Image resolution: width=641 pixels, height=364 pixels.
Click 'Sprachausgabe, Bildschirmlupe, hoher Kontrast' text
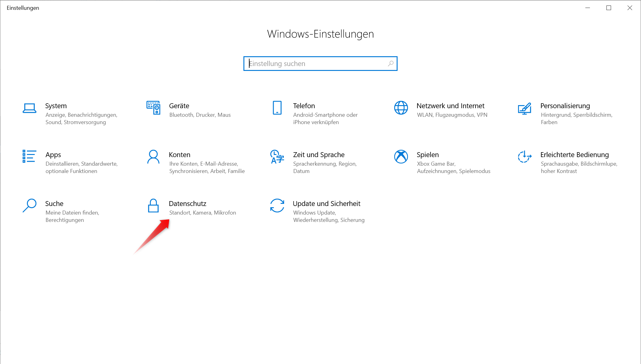click(x=579, y=167)
